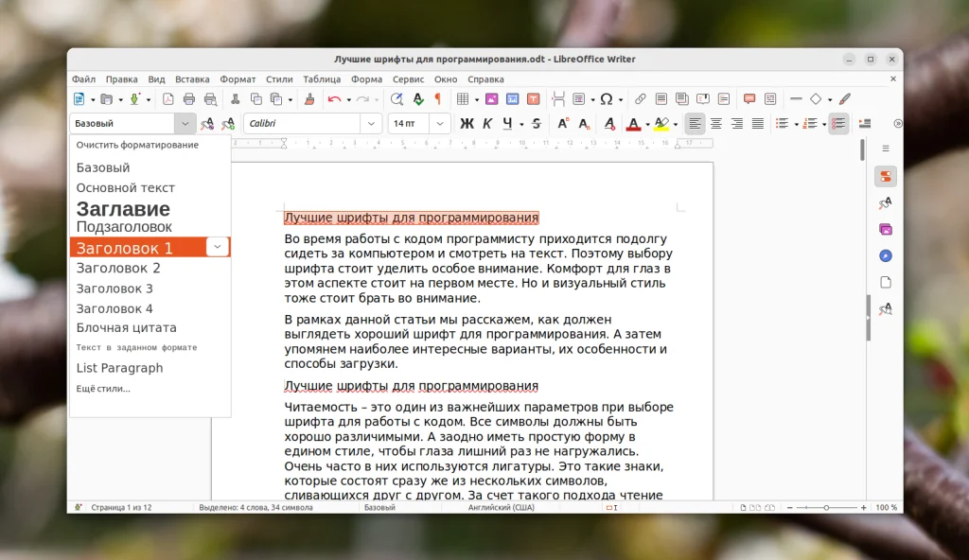
Task: Open the Gallery panel in the sidebar
Action: pyautogui.click(x=886, y=229)
